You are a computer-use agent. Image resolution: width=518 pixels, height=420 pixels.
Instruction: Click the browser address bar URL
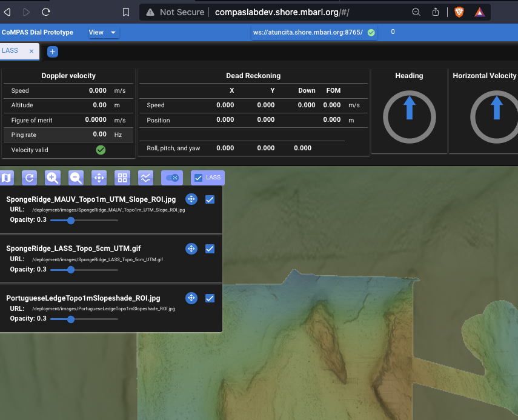[x=282, y=12]
